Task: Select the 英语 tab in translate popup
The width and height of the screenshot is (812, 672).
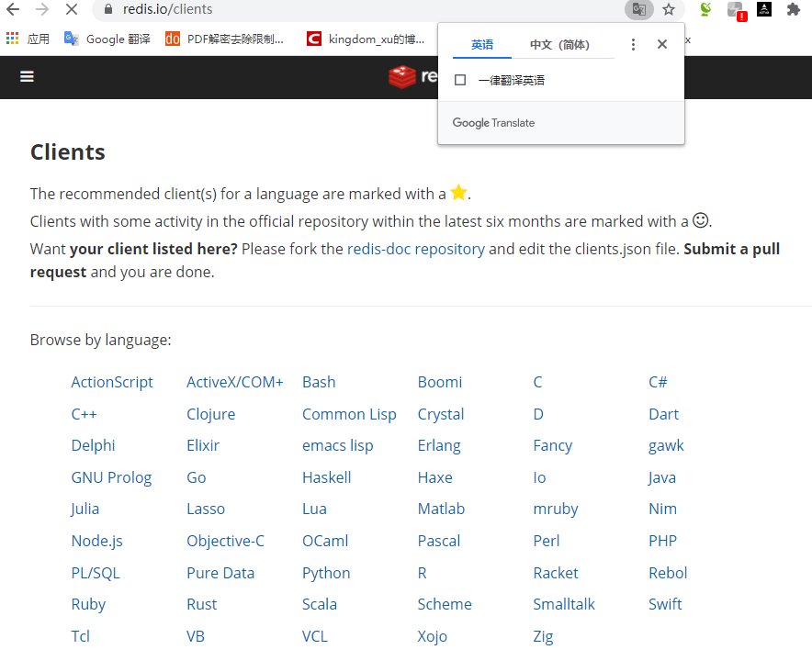Action: pyautogui.click(x=482, y=45)
